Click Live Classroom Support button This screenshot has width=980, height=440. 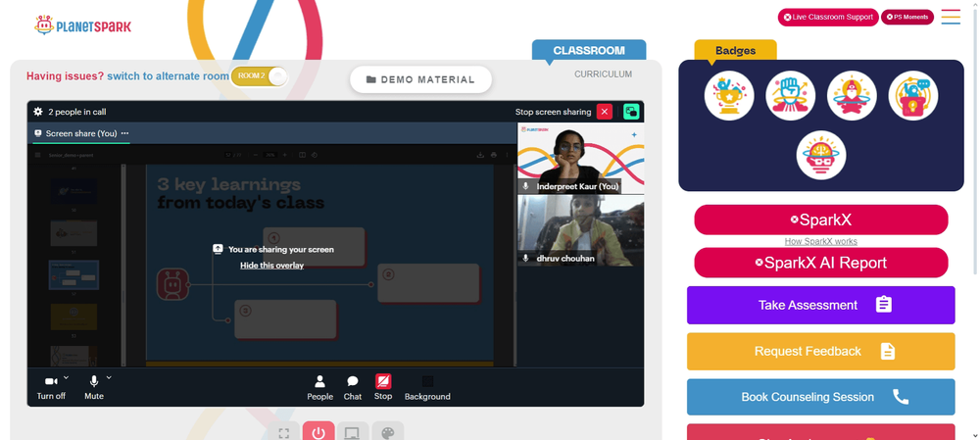click(x=828, y=18)
